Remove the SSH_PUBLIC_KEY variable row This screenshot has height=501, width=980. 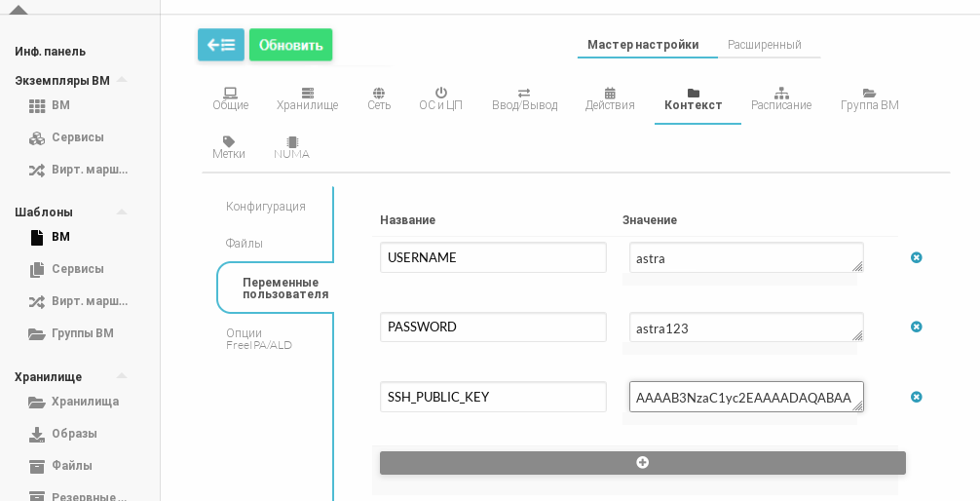pos(916,397)
